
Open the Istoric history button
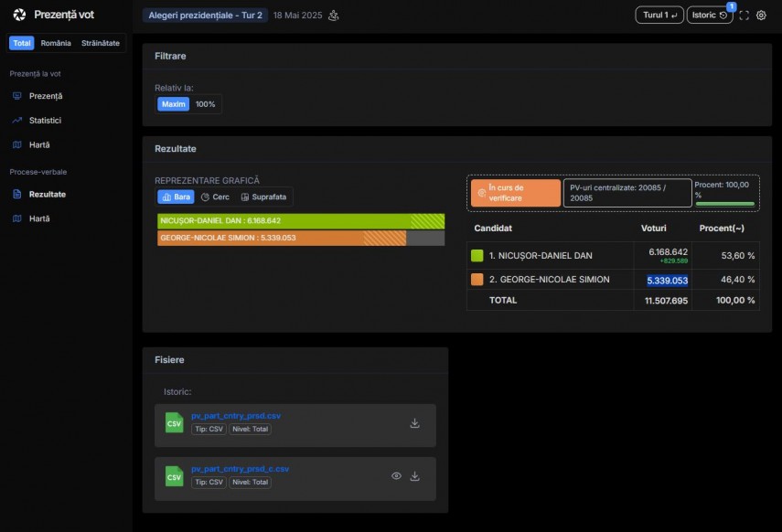pyautogui.click(x=709, y=15)
